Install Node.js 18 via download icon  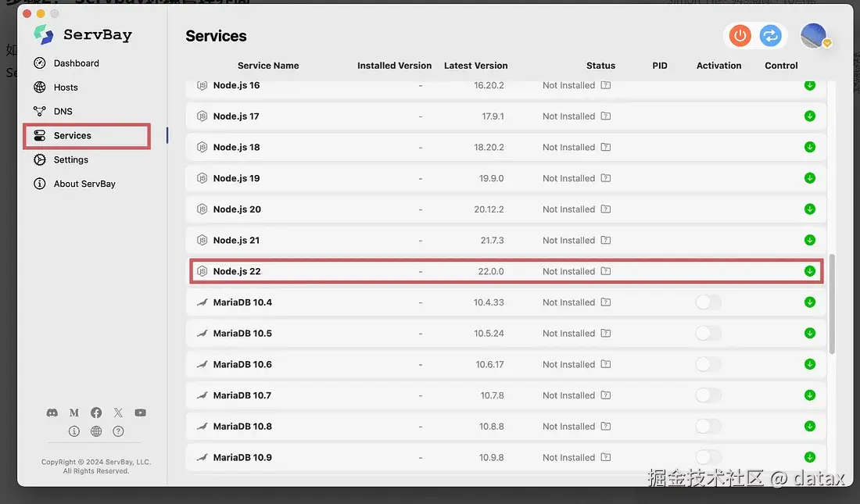(x=809, y=147)
